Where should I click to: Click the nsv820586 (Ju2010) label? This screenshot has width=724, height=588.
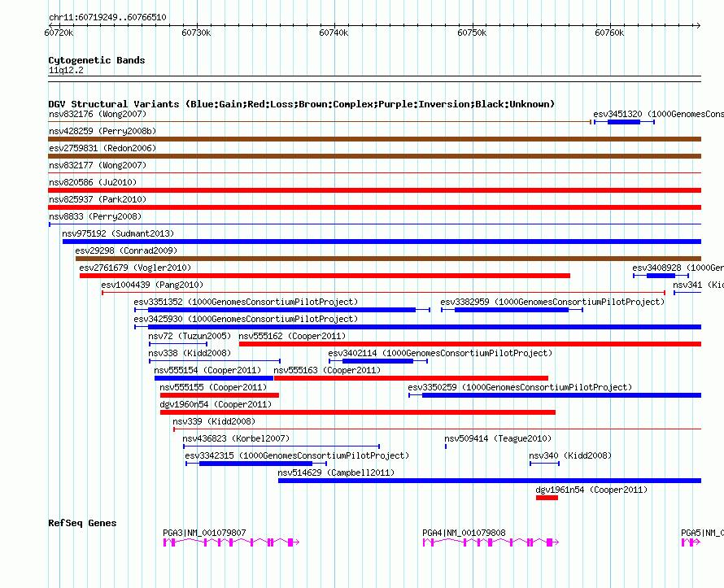point(93,182)
